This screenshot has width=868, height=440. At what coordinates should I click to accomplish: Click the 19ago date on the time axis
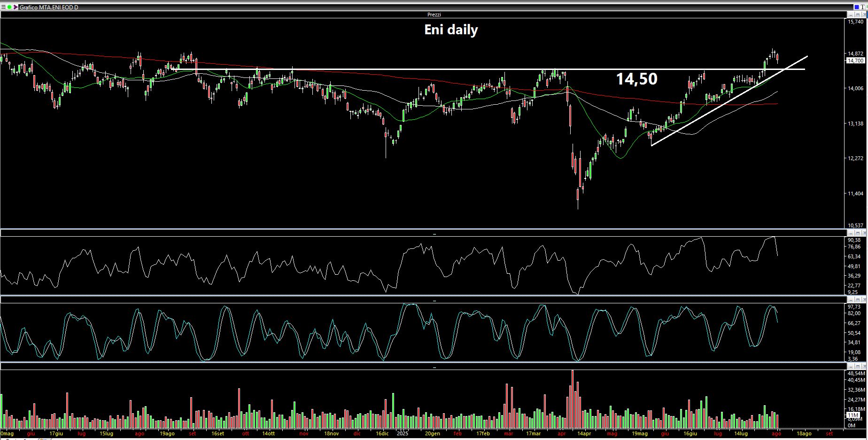point(167,433)
